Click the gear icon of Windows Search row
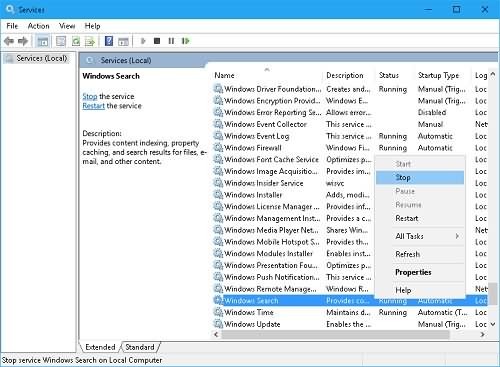This screenshot has height=367, width=500. [x=218, y=300]
